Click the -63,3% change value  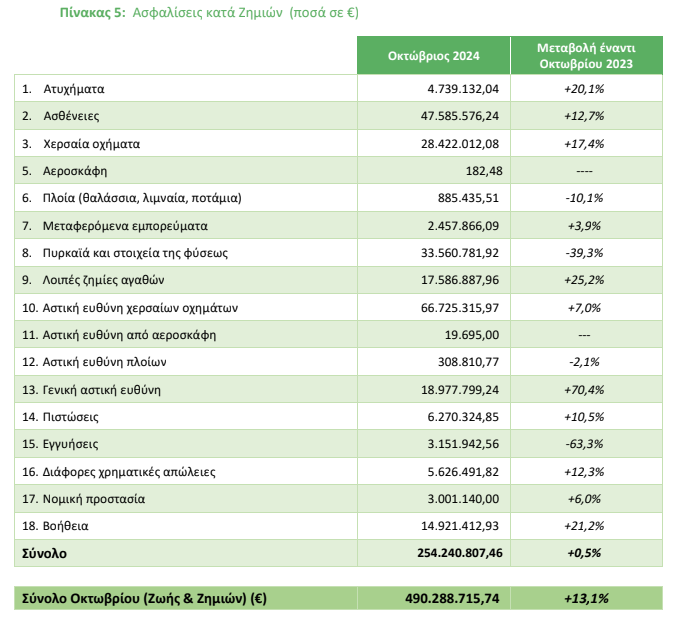pos(584,444)
